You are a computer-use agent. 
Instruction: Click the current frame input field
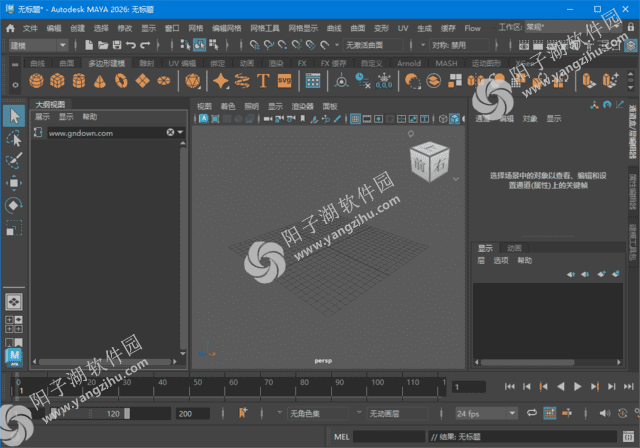[x=469, y=386]
